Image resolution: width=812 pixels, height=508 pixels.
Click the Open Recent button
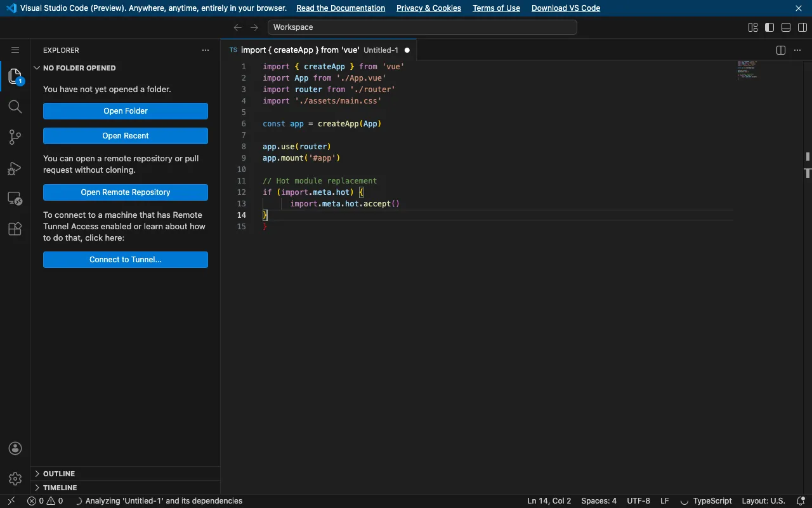pyautogui.click(x=126, y=136)
